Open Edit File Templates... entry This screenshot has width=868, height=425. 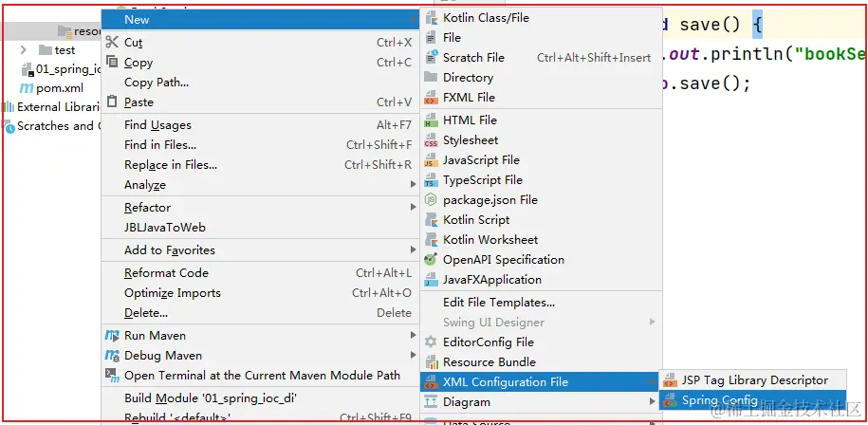coord(542,302)
